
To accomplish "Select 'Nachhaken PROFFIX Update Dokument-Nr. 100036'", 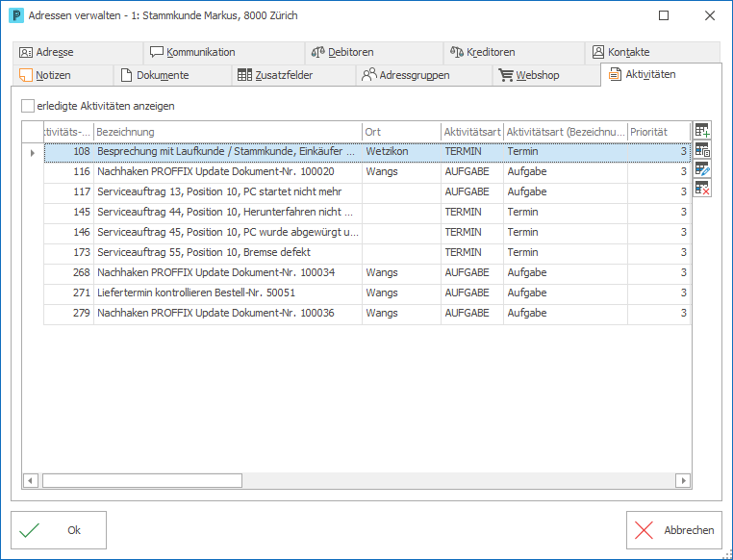I will point(366,313).
